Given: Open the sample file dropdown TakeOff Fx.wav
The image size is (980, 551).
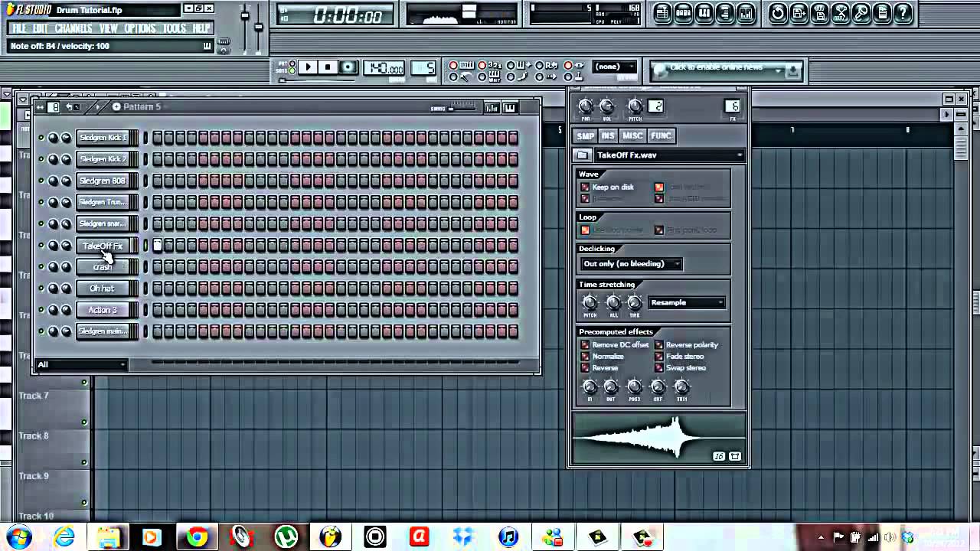Looking at the screenshot, I should coord(668,155).
